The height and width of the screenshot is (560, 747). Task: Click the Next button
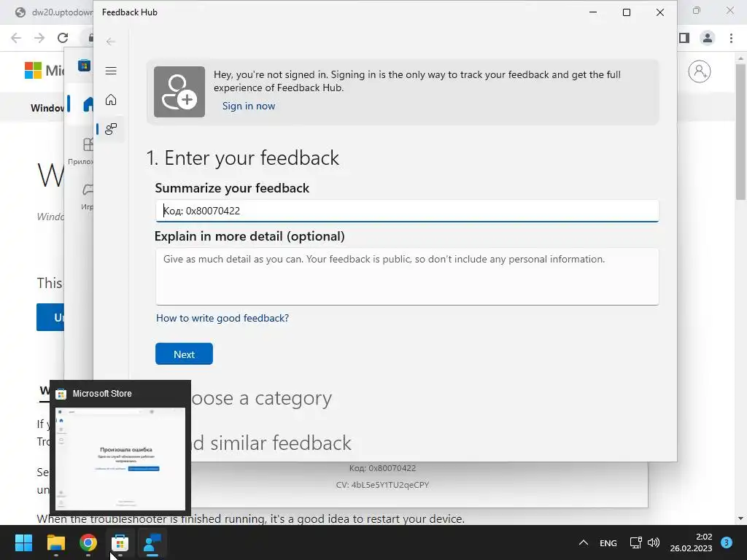pyautogui.click(x=184, y=354)
